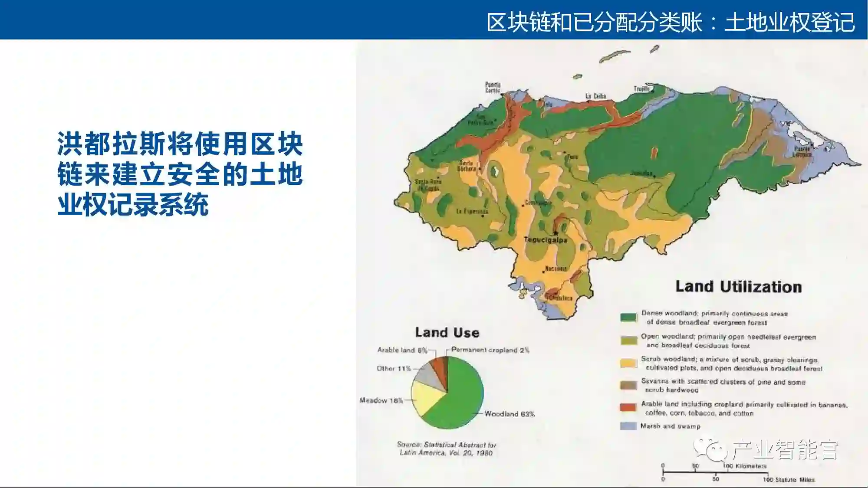
Task: Click the La Ceiba city label
Action: point(595,96)
